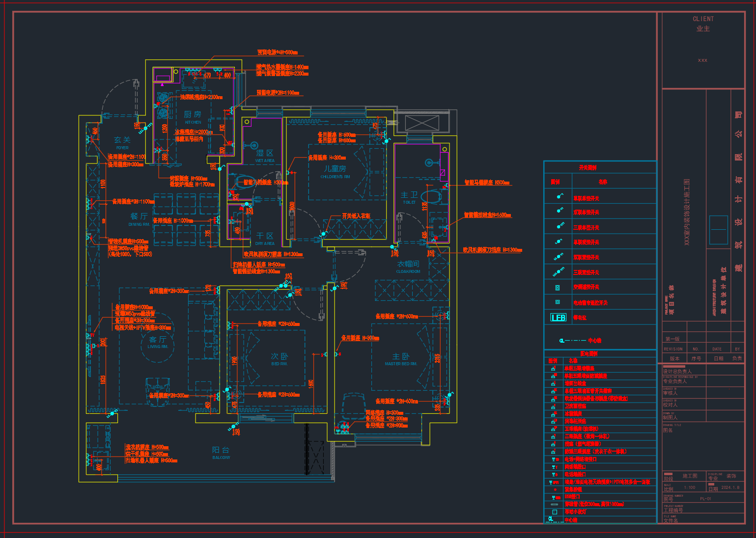Viewport: 756px width, 538px height.
Task: Select the 空调温控开关 thermostat symbol
Action: pos(558,288)
